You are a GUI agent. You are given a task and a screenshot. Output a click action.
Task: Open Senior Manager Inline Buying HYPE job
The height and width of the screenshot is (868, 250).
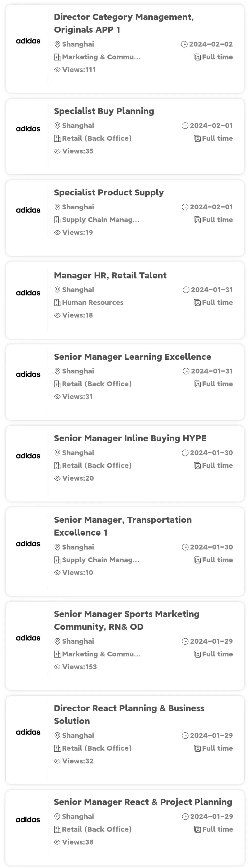pos(130,438)
